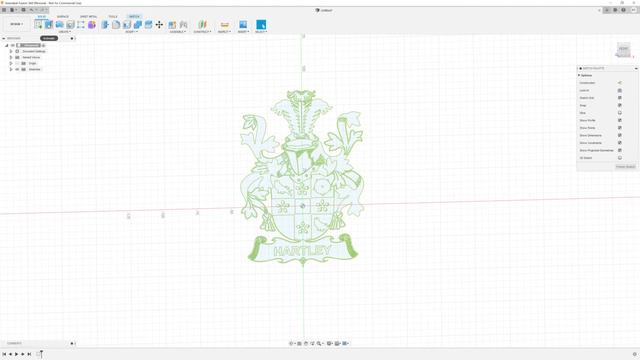Jump to the timeline end
The width and height of the screenshot is (640, 360).
29,354
